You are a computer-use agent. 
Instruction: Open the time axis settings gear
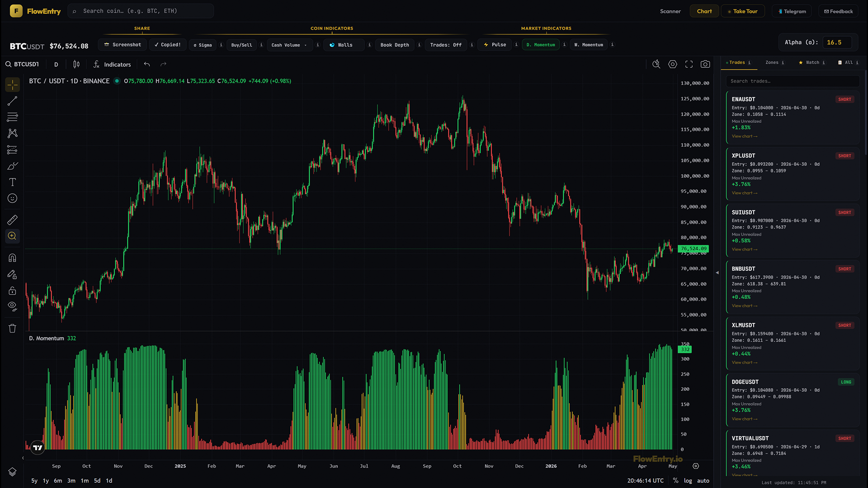[696, 466]
